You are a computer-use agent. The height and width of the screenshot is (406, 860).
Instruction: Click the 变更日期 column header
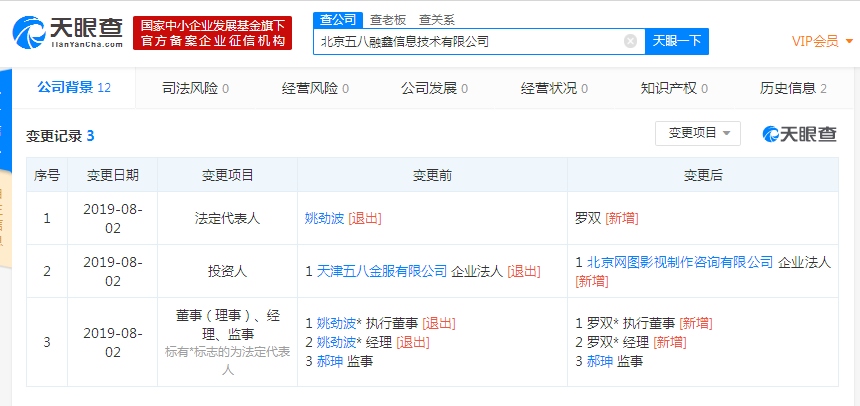pos(112,175)
